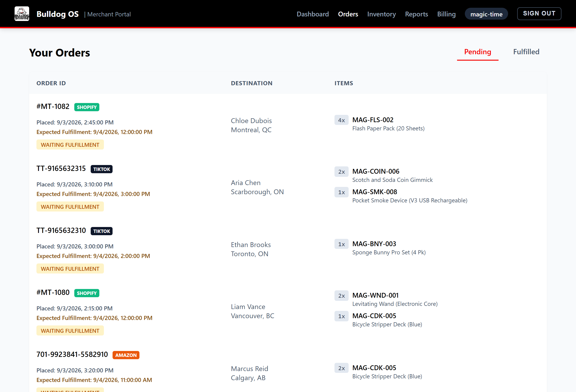
Task: Select order #MT-1082
Action: [x=53, y=107]
